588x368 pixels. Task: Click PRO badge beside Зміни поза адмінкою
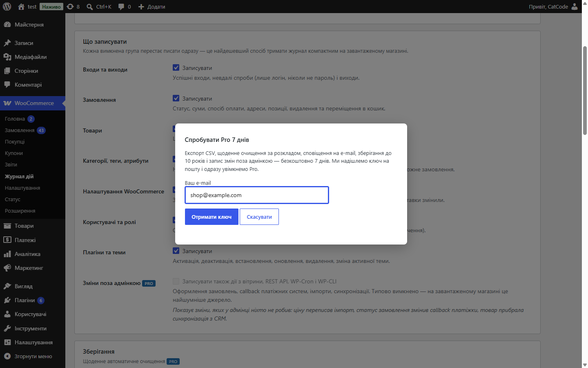149,283
